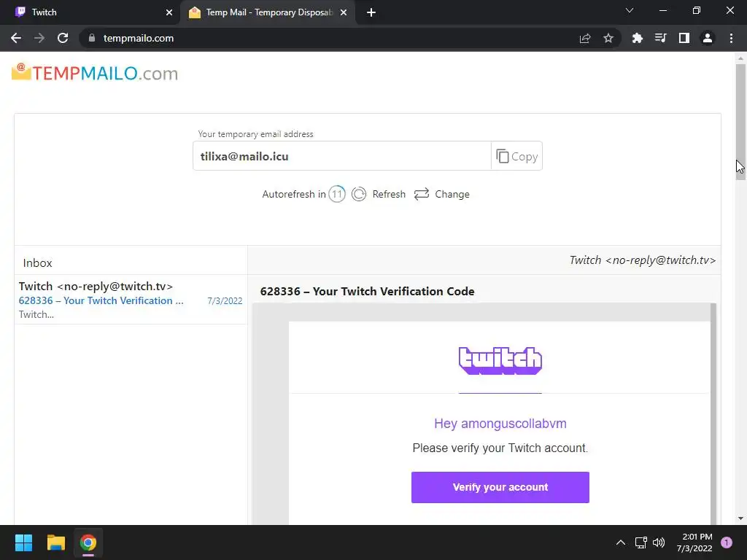This screenshot has width=747, height=560.
Task: Copy the temporary email address
Action: (517, 156)
